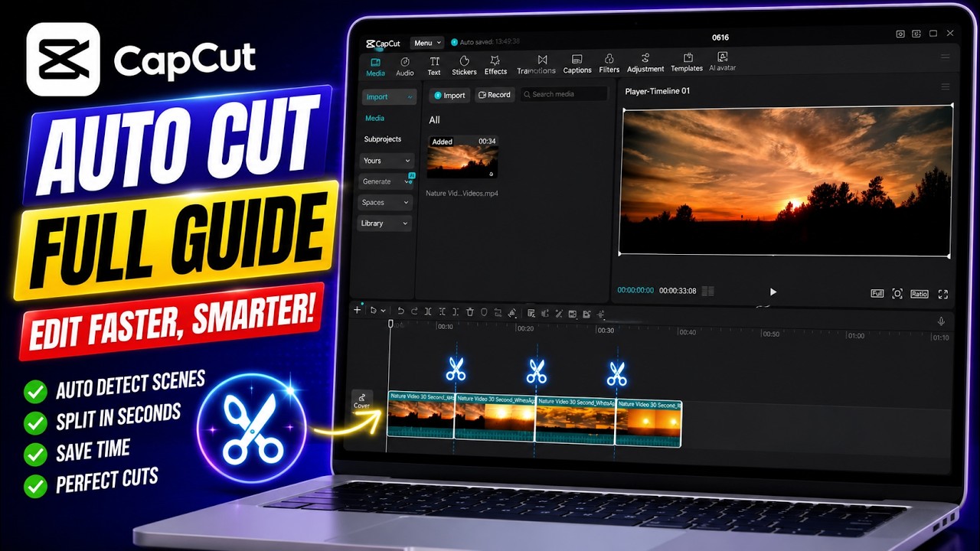Screen dimensions: 980x551
Task: Open the Player panel hamburger menu
Action: click(x=946, y=86)
